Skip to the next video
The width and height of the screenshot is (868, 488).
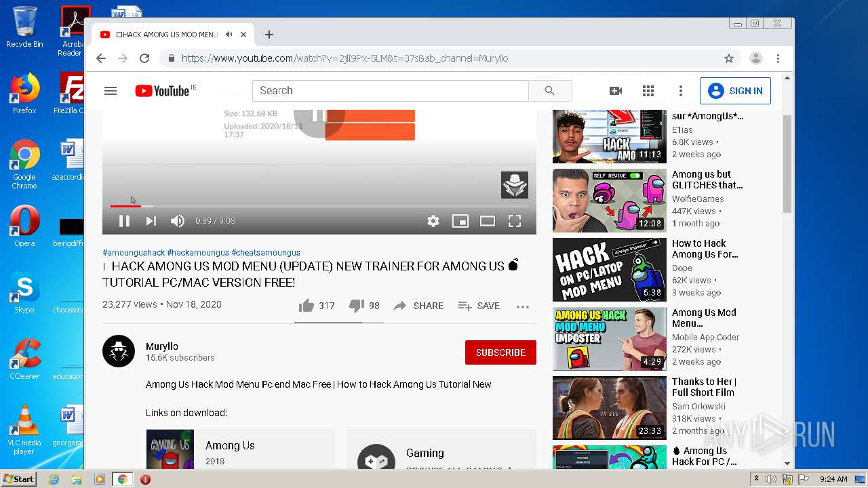tap(151, 221)
